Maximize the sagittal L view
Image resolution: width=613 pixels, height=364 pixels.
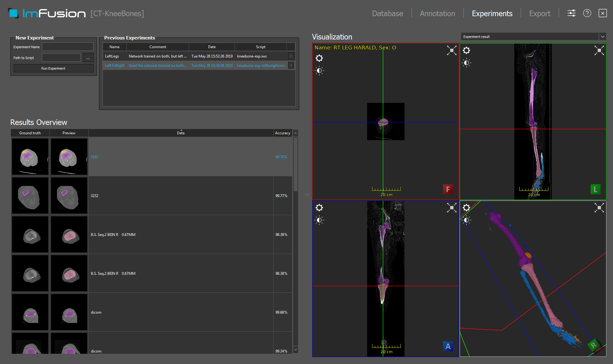599,50
